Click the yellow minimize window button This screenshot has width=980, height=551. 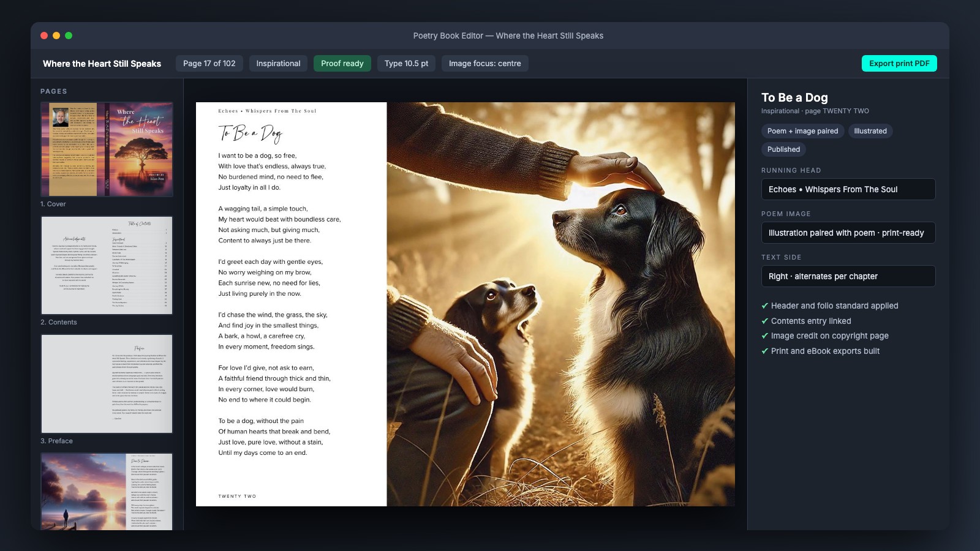(x=56, y=36)
